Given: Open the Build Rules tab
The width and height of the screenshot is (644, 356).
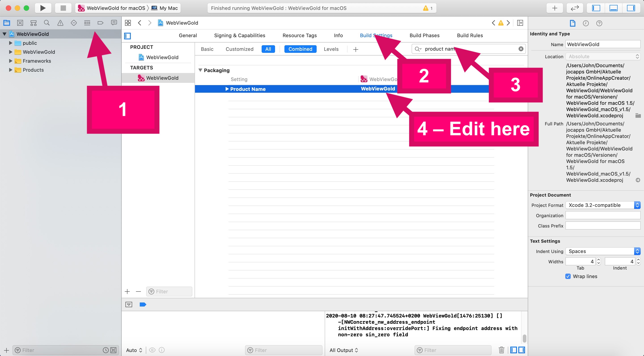Looking at the screenshot, I should tap(470, 36).
